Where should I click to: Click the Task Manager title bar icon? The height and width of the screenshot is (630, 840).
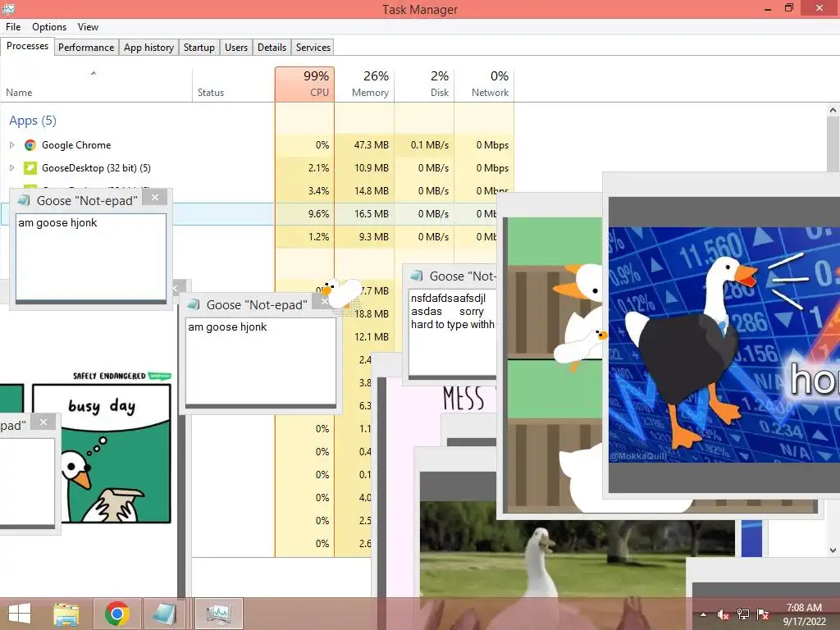(8, 8)
